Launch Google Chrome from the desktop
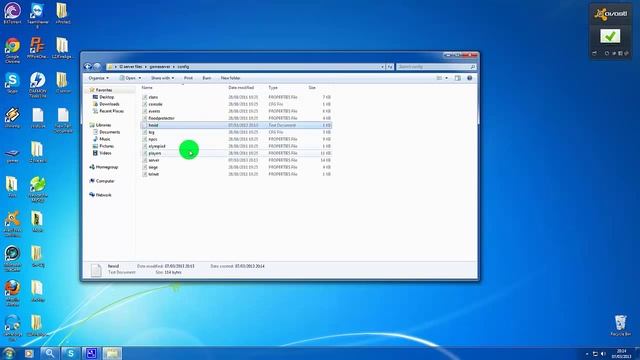640x360 pixels. tap(12, 50)
